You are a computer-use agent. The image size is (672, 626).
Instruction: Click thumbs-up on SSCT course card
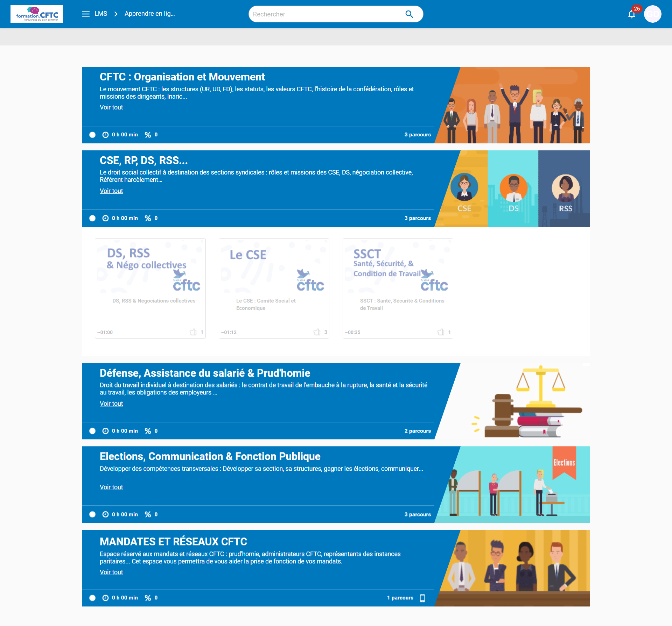point(441,332)
